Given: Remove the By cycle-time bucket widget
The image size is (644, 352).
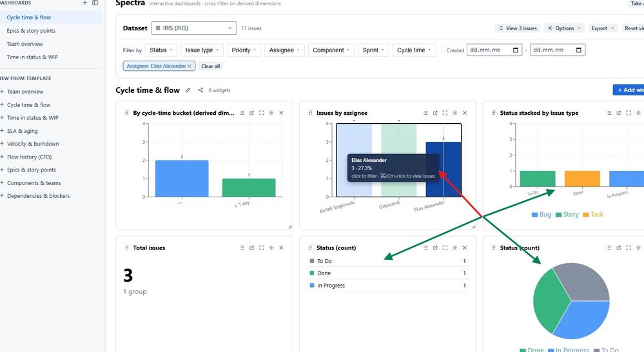Looking at the screenshot, I should coord(281,113).
